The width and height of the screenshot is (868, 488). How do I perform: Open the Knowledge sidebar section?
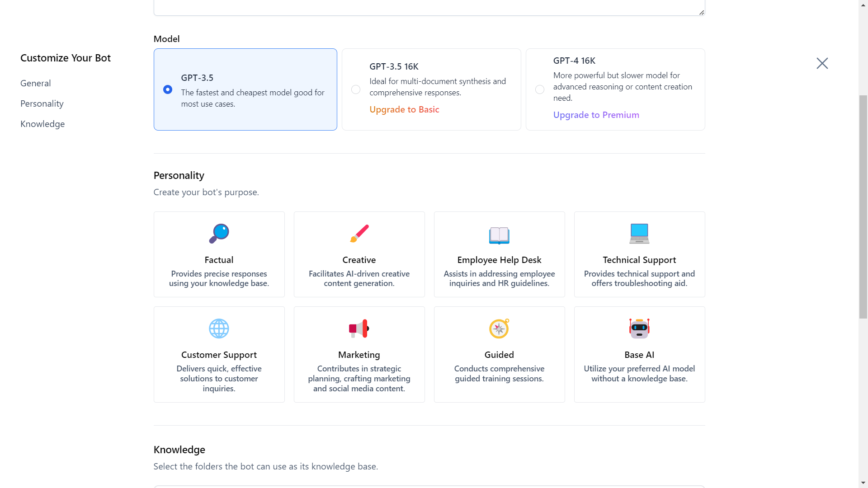coord(42,124)
